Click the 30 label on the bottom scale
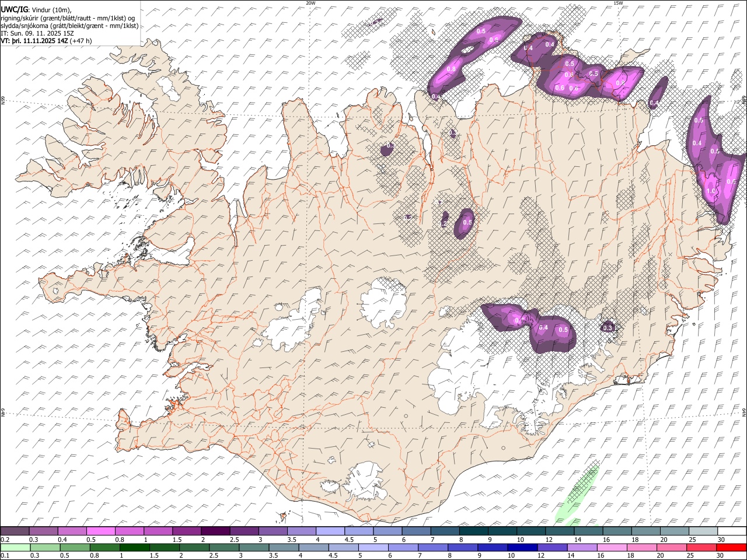Image resolution: width=747 pixels, height=560 pixels. (720, 556)
